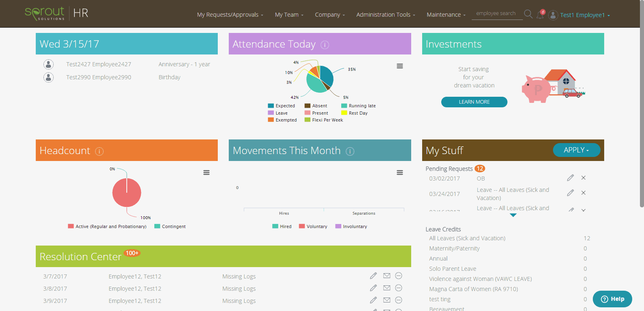Expand pending requests list with the down arrow
The image size is (644, 311).
point(513,215)
